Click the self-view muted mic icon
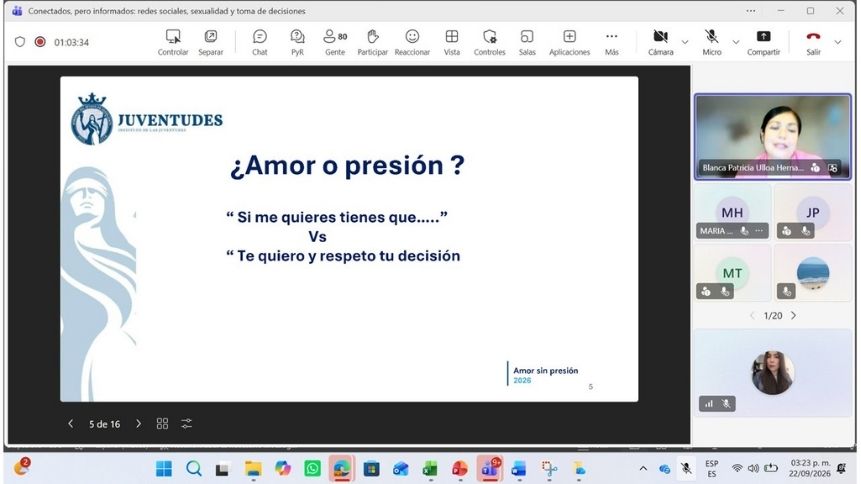 (726, 404)
